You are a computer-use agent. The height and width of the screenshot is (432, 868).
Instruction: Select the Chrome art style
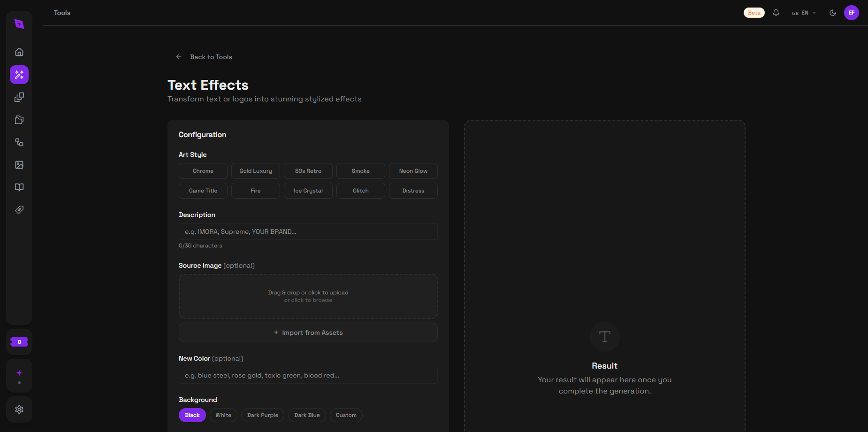point(203,171)
